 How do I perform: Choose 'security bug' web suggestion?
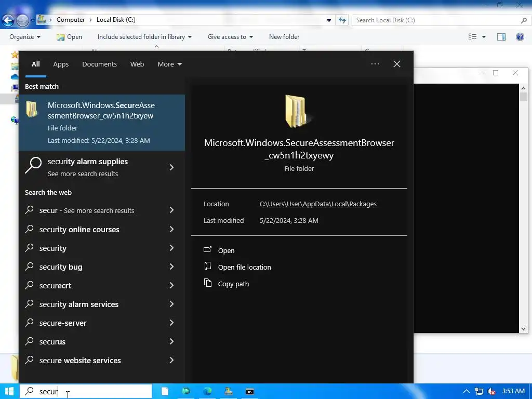[x=60, y=267]
